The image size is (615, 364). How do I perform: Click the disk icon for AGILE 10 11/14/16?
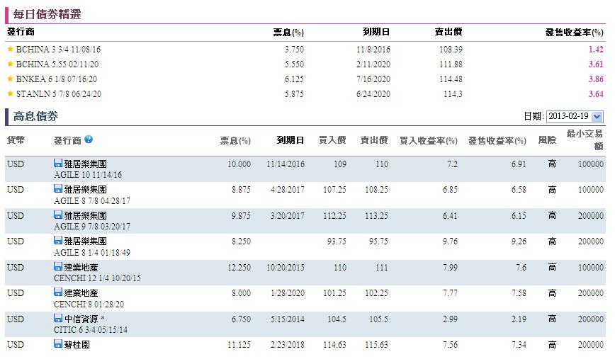point(58,164)
